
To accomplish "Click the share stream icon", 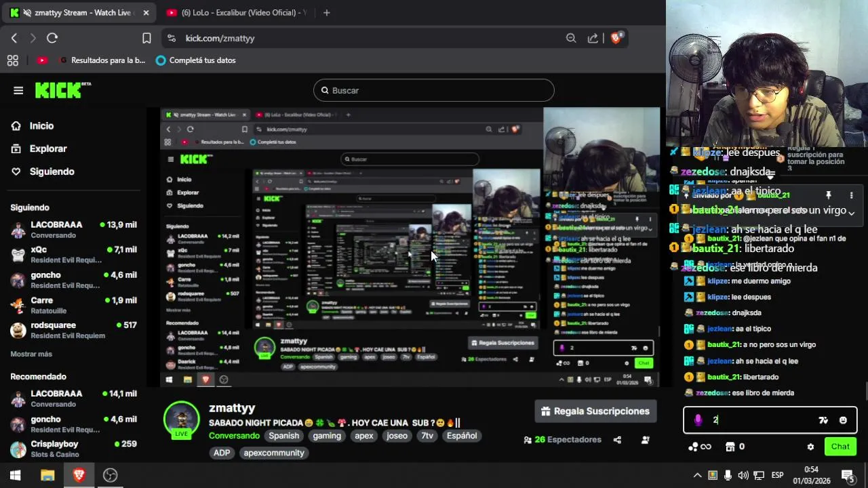I will click(617, 440).
